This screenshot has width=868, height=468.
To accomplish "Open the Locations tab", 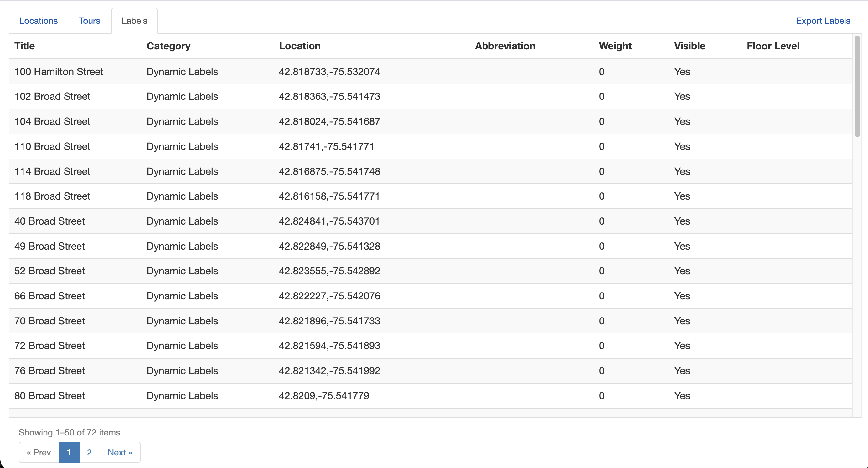I will (x=39, y=21).
